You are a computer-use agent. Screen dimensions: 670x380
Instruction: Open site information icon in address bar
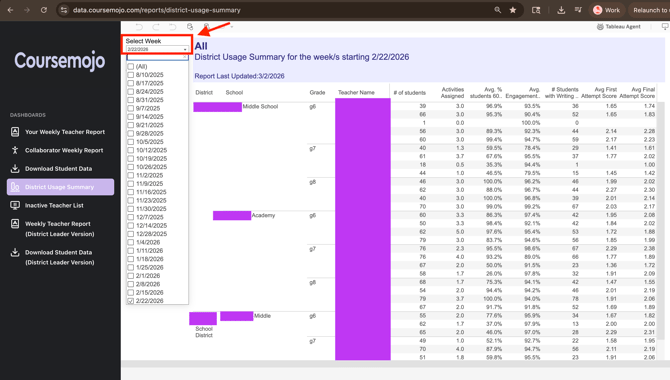click(x=64, y=10)
